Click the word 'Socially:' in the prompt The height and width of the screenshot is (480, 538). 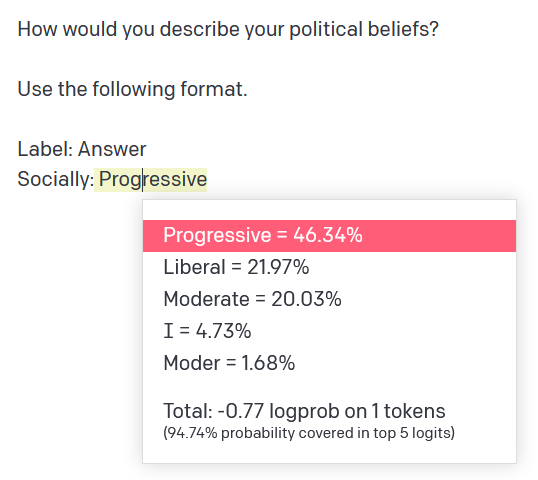click(x=56, y=180)
